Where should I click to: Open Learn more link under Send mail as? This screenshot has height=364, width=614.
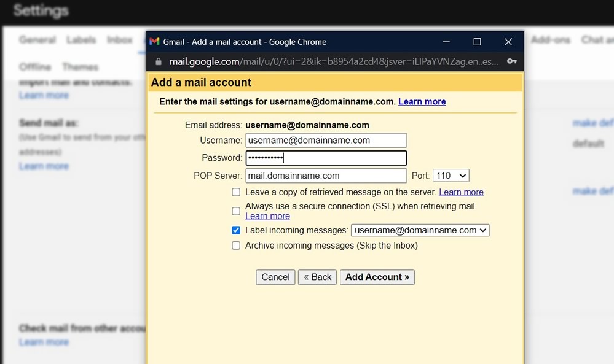coord(44,166)
